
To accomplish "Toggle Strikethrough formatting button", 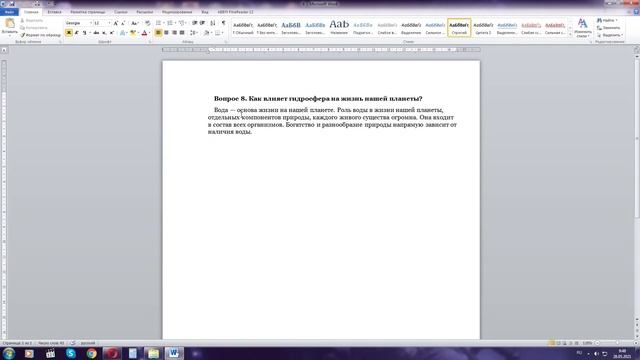I will (x=96, y=33).
